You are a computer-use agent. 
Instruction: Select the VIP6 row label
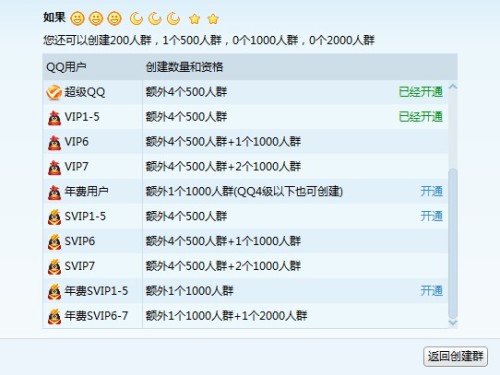tap(77, 142)
